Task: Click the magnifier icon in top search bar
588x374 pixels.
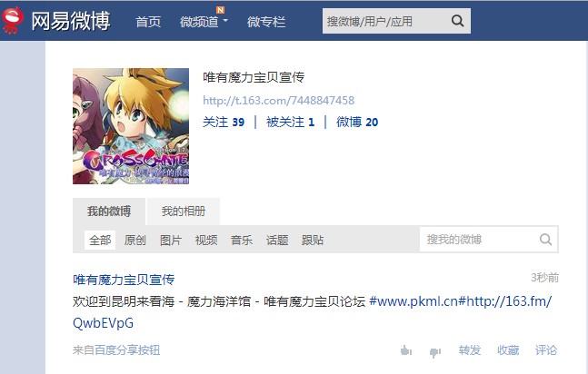Action: click(x=457, y=21)
